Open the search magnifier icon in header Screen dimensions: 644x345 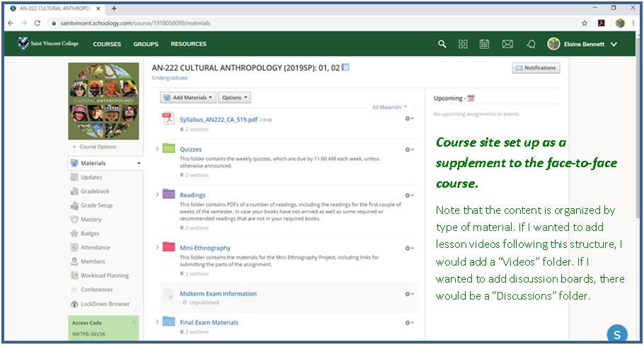click(442, 44)
